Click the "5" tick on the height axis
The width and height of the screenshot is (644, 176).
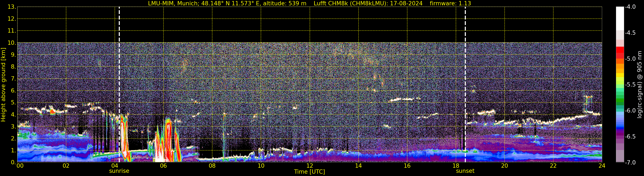pos(13,103)
